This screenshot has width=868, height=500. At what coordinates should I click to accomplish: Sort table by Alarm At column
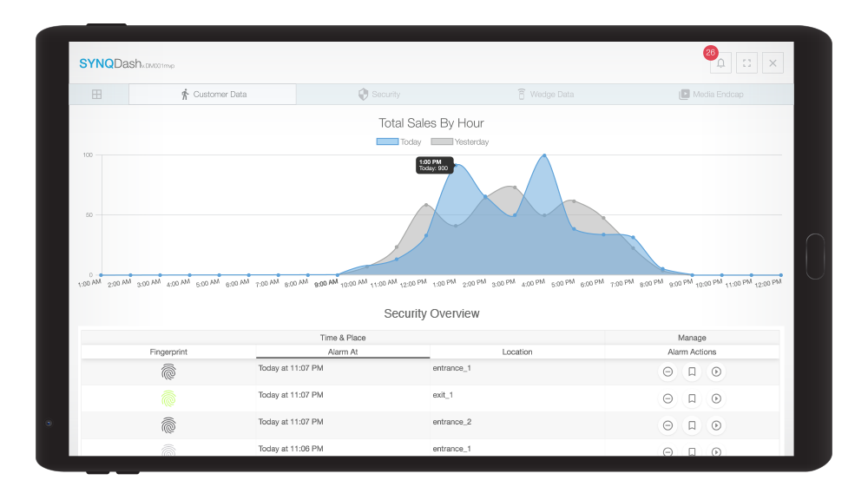[x=343, y=352]
